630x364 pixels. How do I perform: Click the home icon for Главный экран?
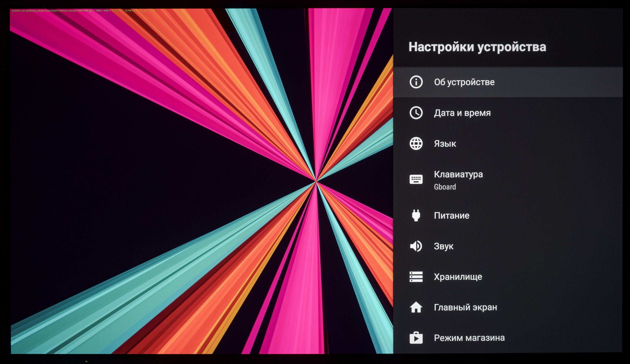coord(416,307)
